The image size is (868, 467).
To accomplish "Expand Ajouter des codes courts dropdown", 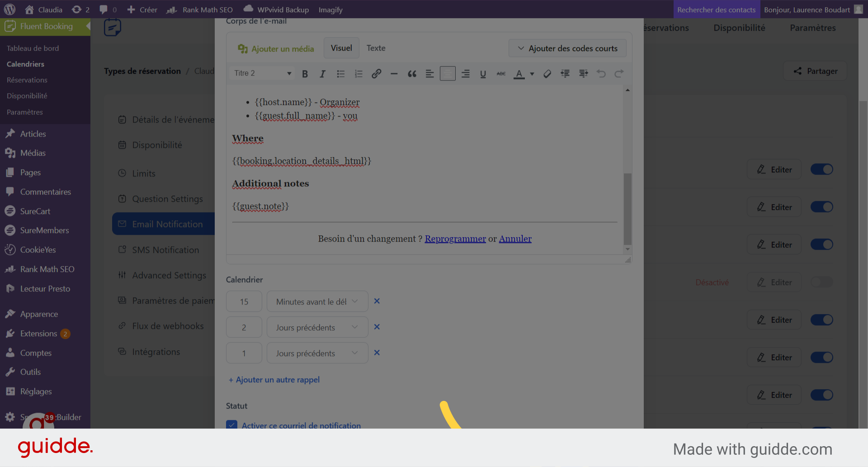I will tap(567, 48).
